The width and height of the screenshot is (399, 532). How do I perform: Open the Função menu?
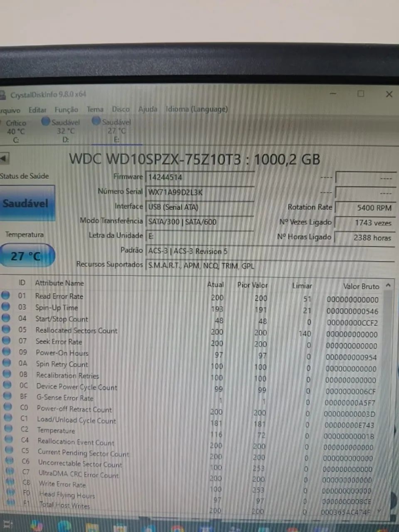point(66,110)
